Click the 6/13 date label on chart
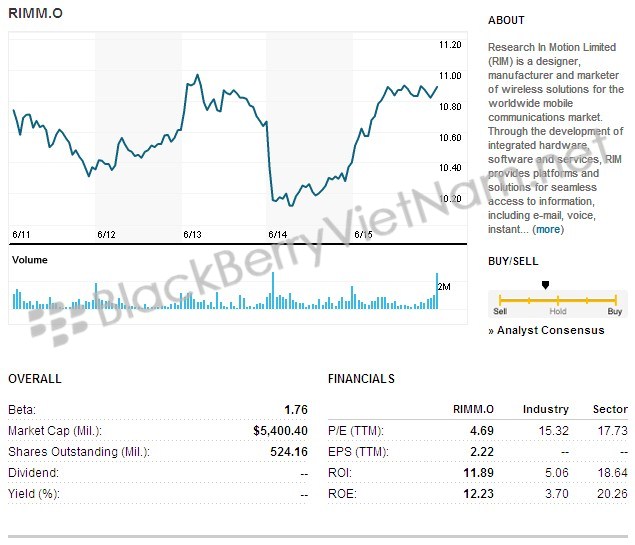Screen dimensions: 635x545 click(x=192, y=234)
